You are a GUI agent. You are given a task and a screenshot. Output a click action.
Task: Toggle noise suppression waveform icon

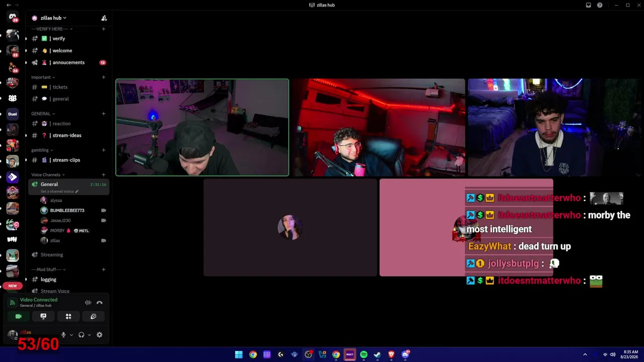pyautogui.click(x=88, y=303)
